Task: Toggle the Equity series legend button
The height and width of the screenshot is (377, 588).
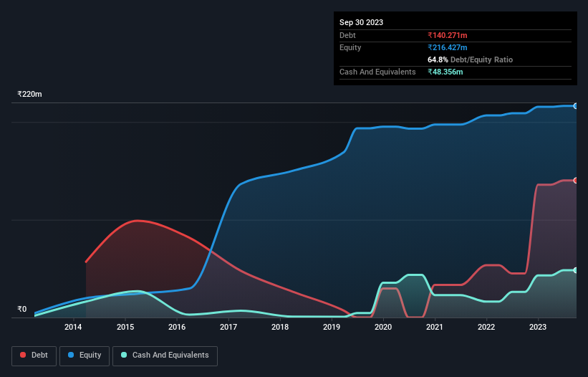Action: (85, 355)
